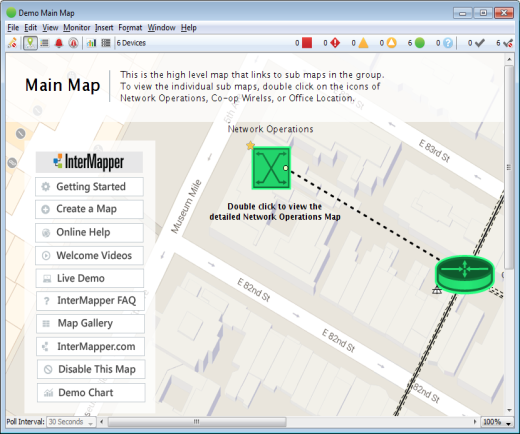This screenshot has width=520, height=434.
Task: Click the link endpoint dot on the switch
Action: click(286, 168)
